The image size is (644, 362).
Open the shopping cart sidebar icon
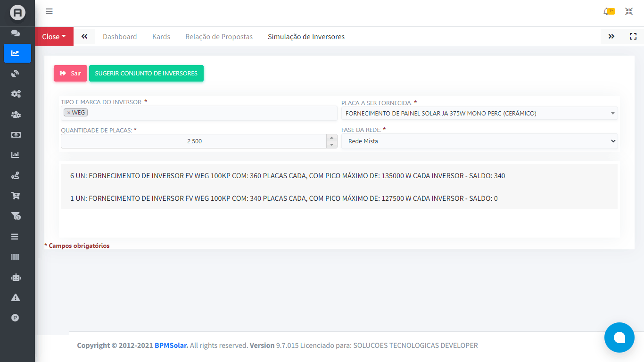(x=16, y=196)
